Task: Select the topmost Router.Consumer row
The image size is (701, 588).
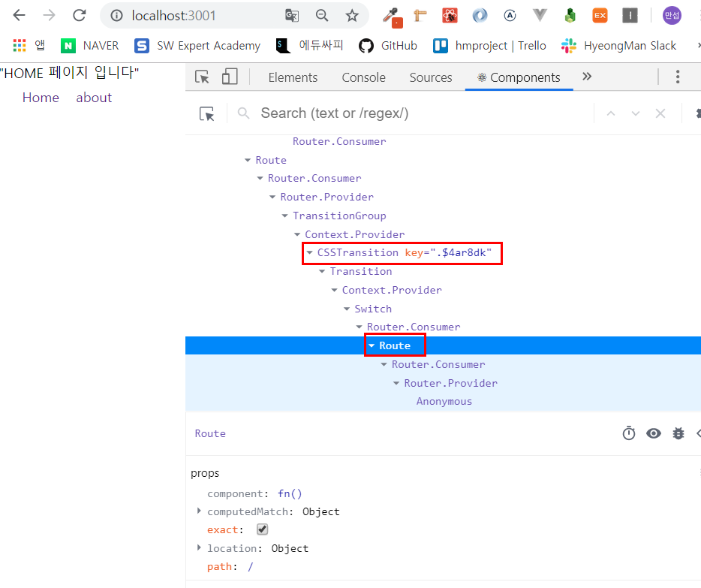Action: coord(443,141)
